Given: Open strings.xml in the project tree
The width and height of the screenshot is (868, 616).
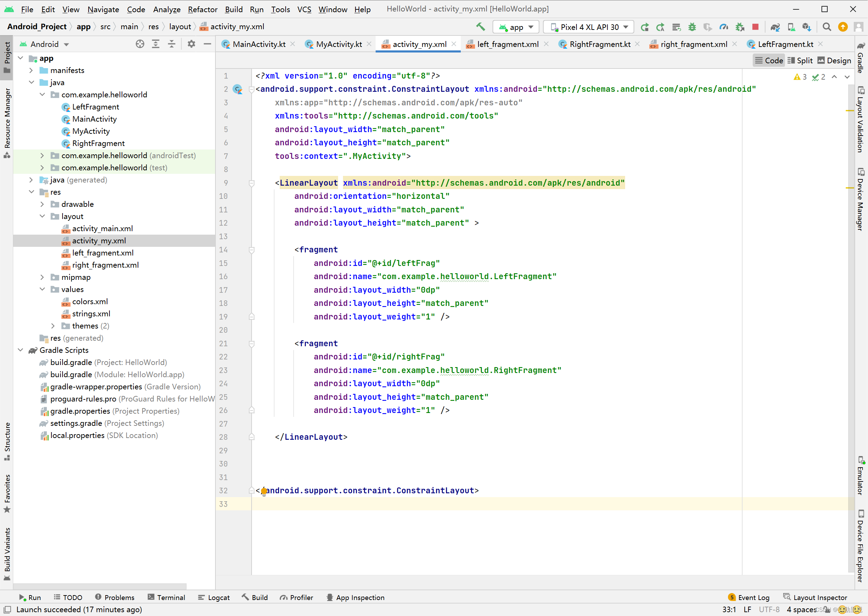Looking at the screenshot, I should click(91, 314).
